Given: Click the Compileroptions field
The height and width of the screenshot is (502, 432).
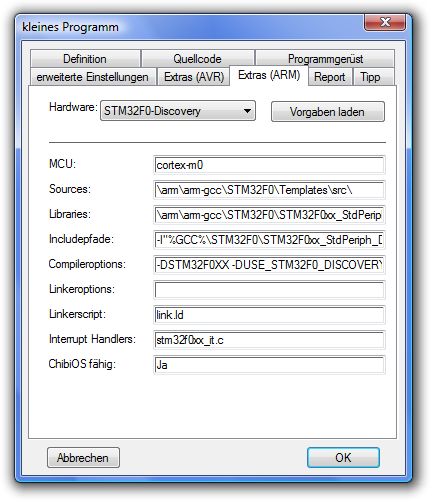Looking at the screenshot, I should click(x=269, y=265).
